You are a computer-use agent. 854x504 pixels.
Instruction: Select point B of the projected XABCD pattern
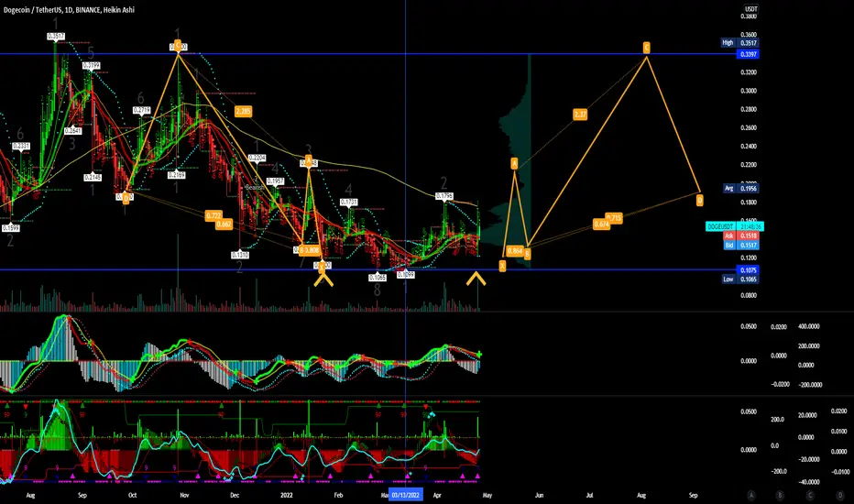(527, 255)
